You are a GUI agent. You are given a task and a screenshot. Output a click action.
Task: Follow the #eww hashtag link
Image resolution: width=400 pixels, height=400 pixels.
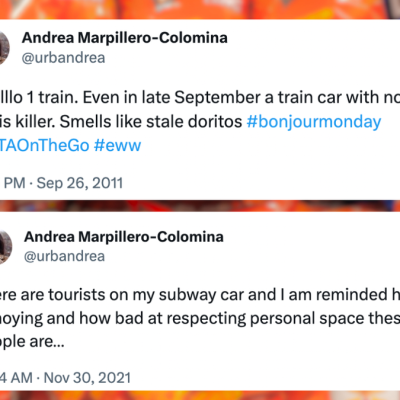(x=117, y=145)
